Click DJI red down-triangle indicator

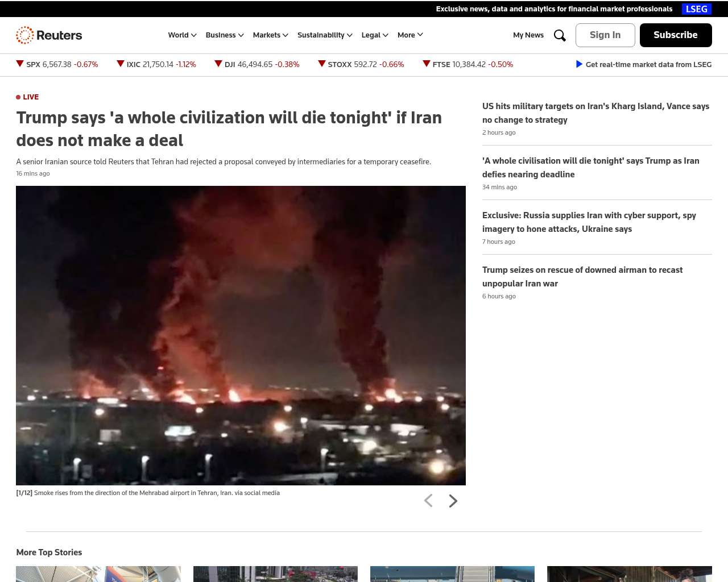click(218, 64)
